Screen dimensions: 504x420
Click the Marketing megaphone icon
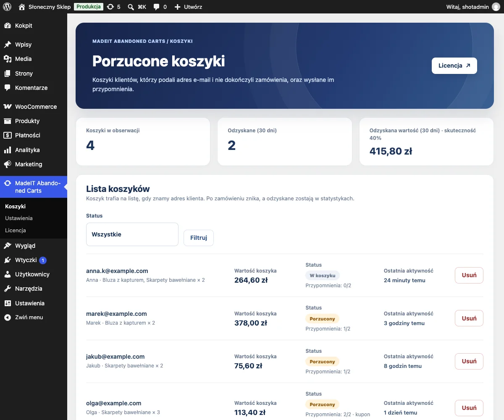click(x=7, y=164)
